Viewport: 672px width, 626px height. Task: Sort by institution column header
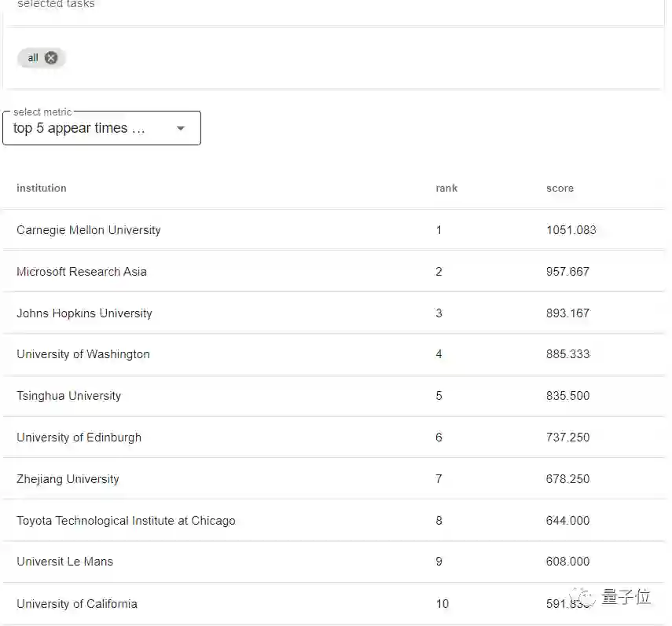[42, 188]
